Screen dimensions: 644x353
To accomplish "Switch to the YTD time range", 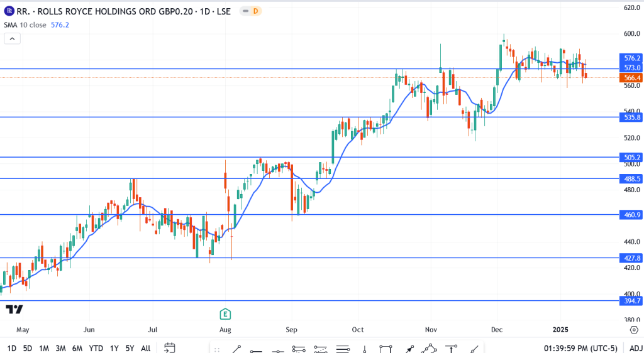I will tap(96, 348).
